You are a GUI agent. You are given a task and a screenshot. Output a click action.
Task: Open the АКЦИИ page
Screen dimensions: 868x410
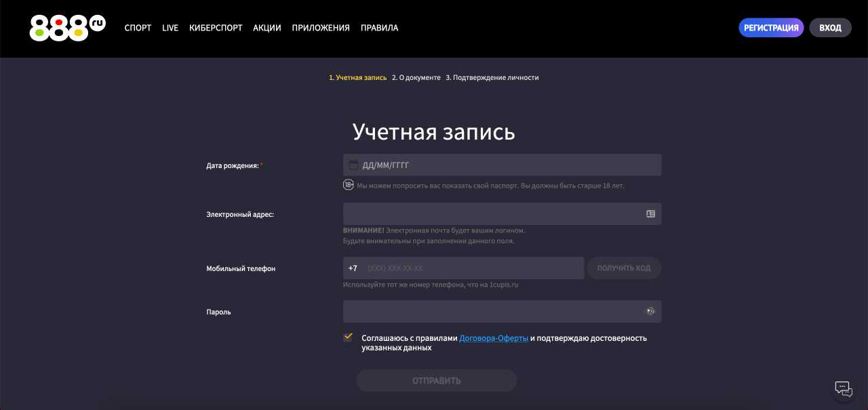coord(267,28)
